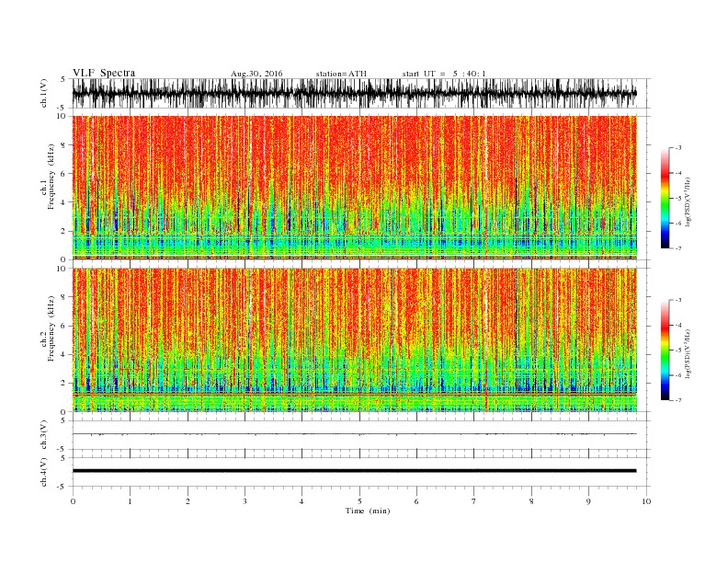
Task: Click the ch.2 spectrogram color scale bar
Action: point(665,350)
